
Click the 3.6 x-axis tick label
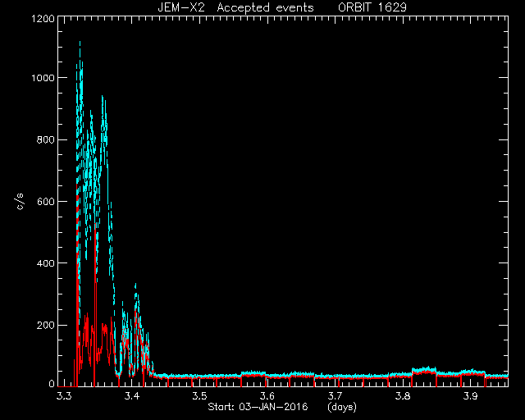click(267, 396)
